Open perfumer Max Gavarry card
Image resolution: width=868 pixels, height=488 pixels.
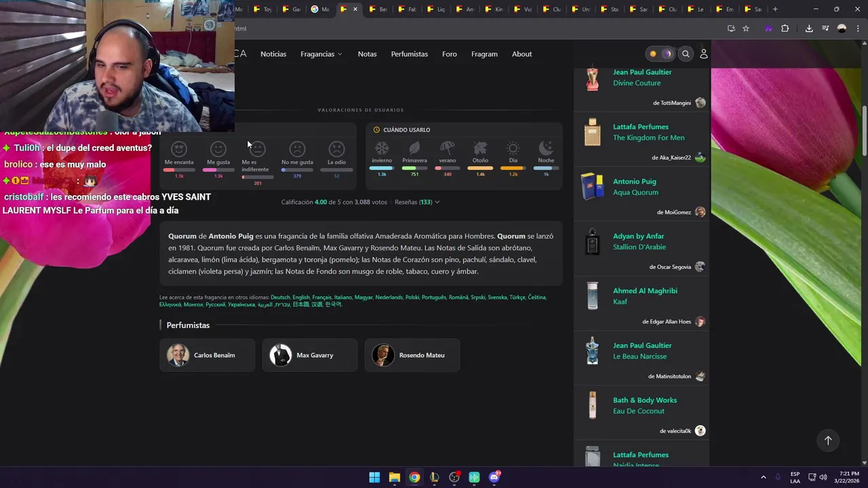[309, 355]
